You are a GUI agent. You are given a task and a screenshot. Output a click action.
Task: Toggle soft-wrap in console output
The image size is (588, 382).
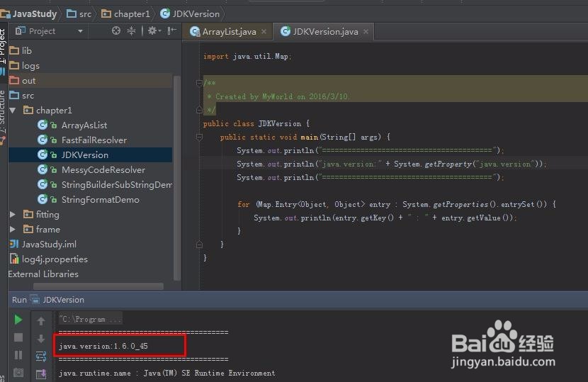[41, 356]
